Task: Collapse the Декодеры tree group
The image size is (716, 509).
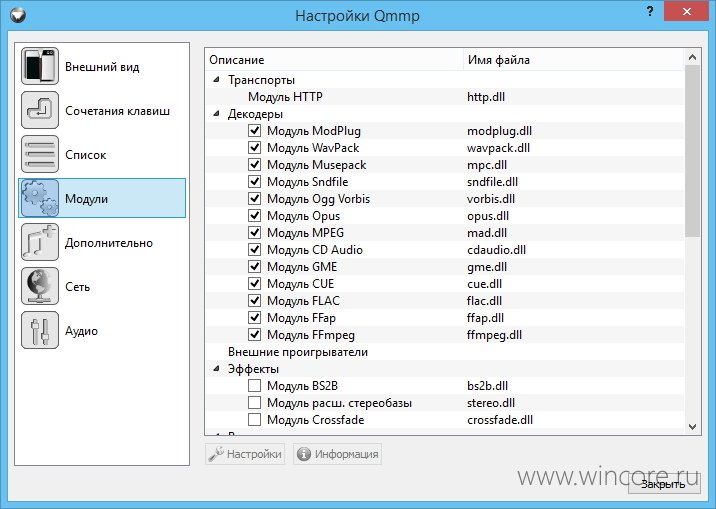Action: [216, 114]
